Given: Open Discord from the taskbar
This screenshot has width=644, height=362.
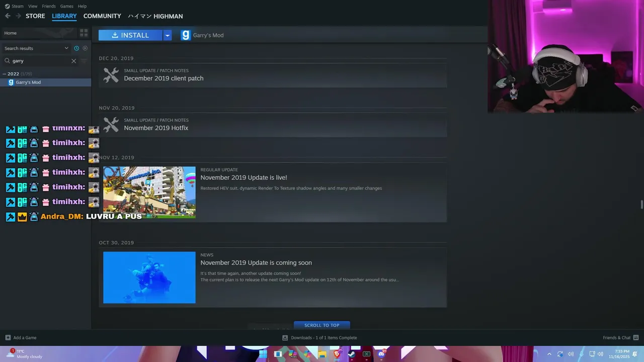Looking at the screenshot, I should pyautogui.click(x=382, y=354).
